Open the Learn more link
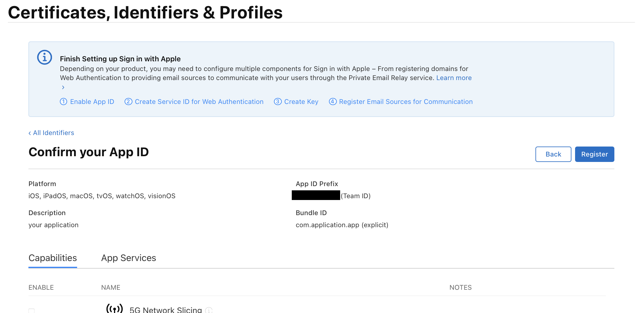Screen dimensions: 644x313 tap(454, 78)
